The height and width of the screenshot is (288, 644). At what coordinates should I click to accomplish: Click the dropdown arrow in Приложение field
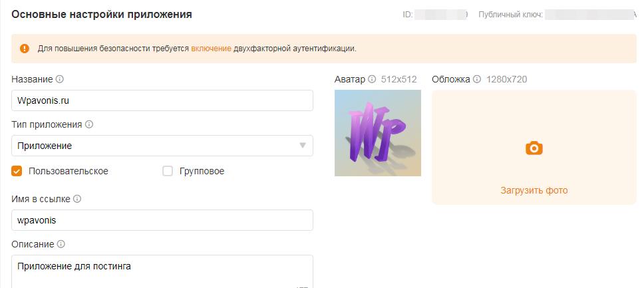click(303, 146)
